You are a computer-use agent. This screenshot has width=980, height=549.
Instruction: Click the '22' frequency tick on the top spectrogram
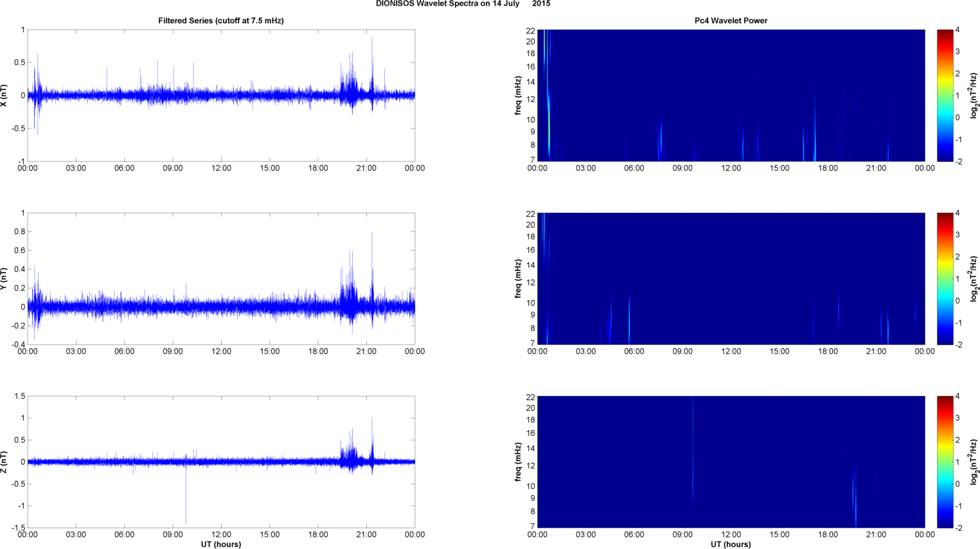point(531,31)
